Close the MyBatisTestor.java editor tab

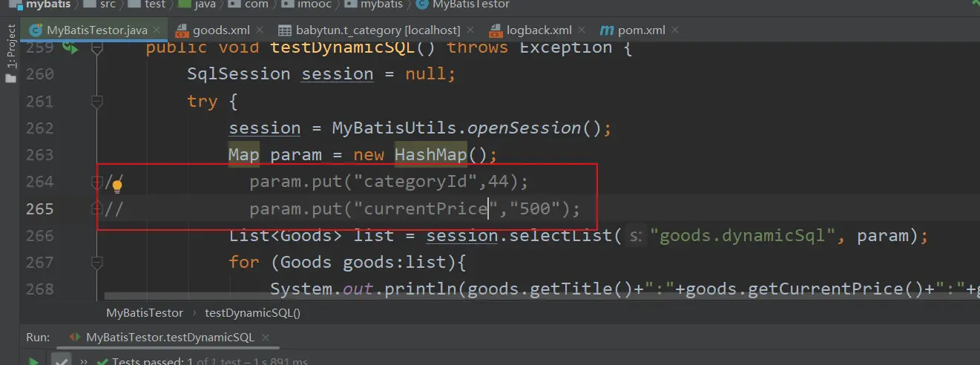click(157, 30)
